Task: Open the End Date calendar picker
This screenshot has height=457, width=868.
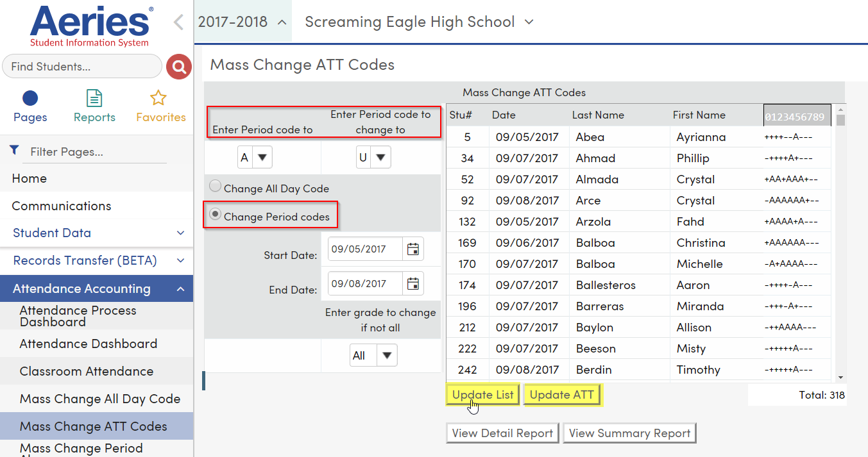Action: click(x=413, y=283)
